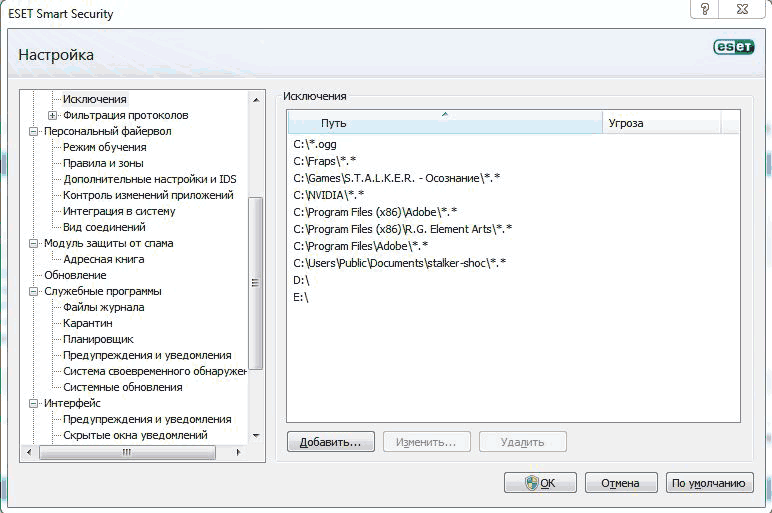This screenshot has height=513, width=772.
Task: Collapse Персональный файервол tree node
Action: tap(33, 131)
